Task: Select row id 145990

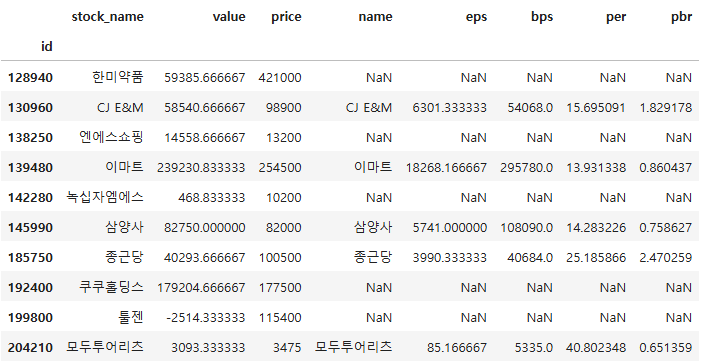Action: (30, 228)
